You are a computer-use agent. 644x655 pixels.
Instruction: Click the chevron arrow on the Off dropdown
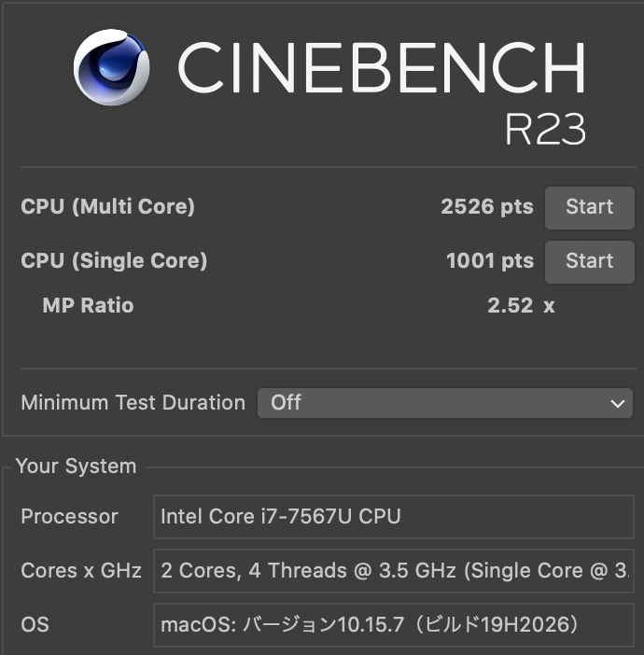coord(617,404)
